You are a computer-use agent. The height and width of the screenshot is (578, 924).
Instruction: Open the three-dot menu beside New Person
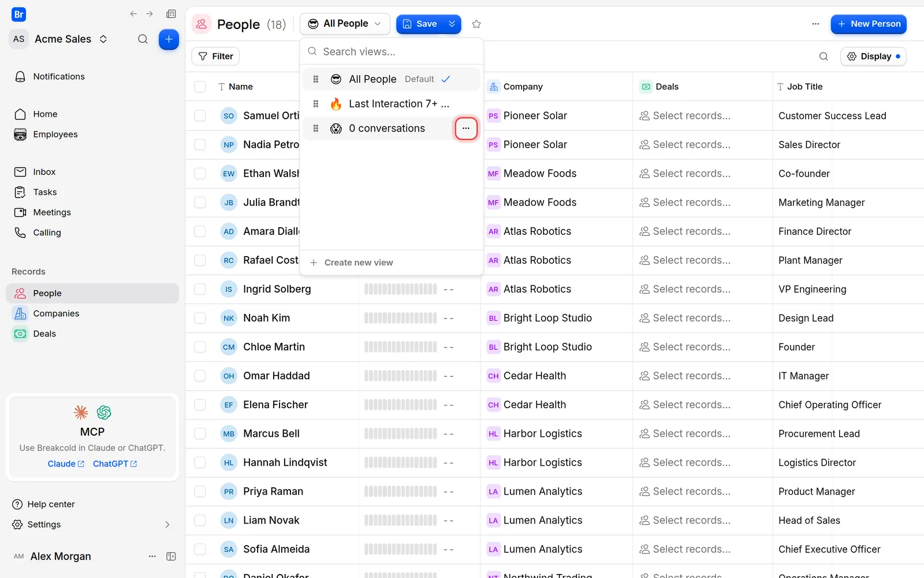click(815, 24)
